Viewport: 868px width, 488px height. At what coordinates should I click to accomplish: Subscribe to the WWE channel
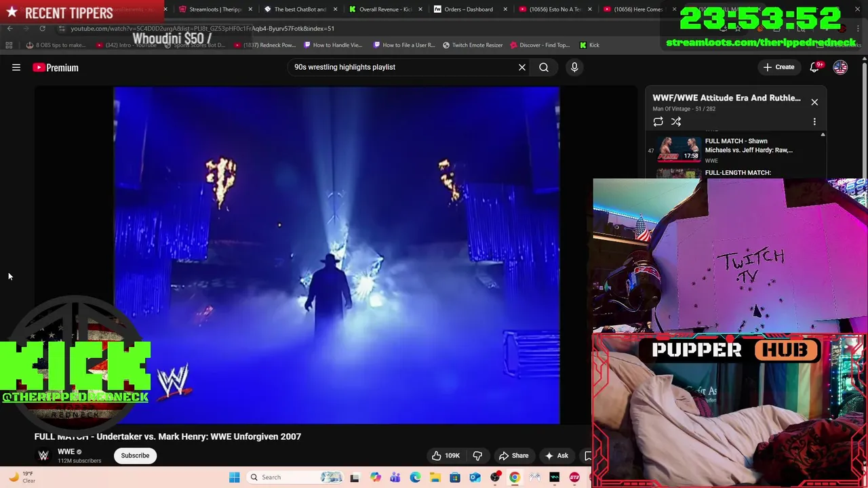coord(135,455)
